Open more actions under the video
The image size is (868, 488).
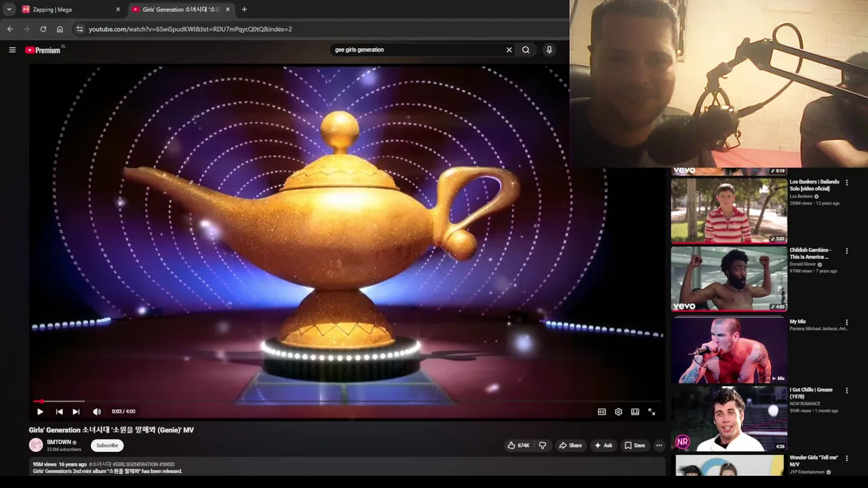pyautogui.click(x=659, y=445)
